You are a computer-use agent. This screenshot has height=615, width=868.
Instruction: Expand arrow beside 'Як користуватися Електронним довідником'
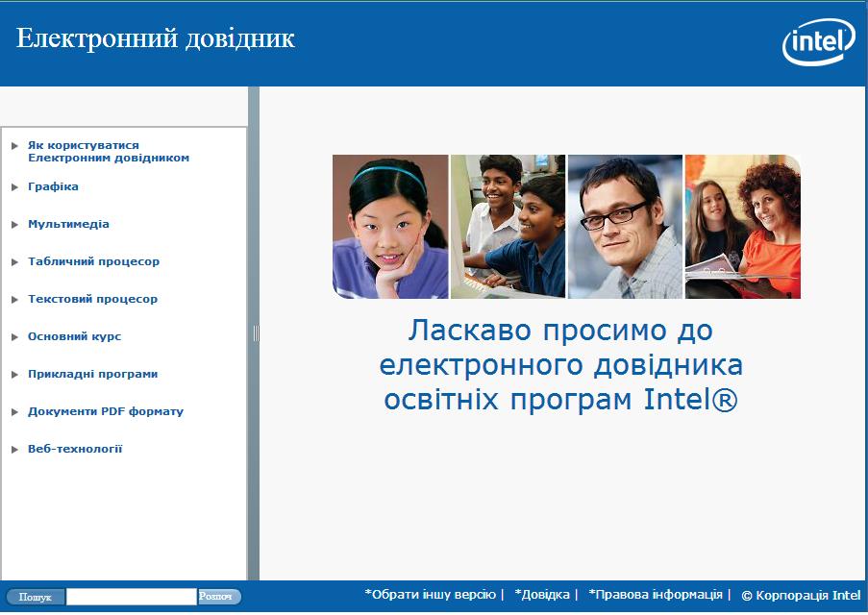[15, 146]
